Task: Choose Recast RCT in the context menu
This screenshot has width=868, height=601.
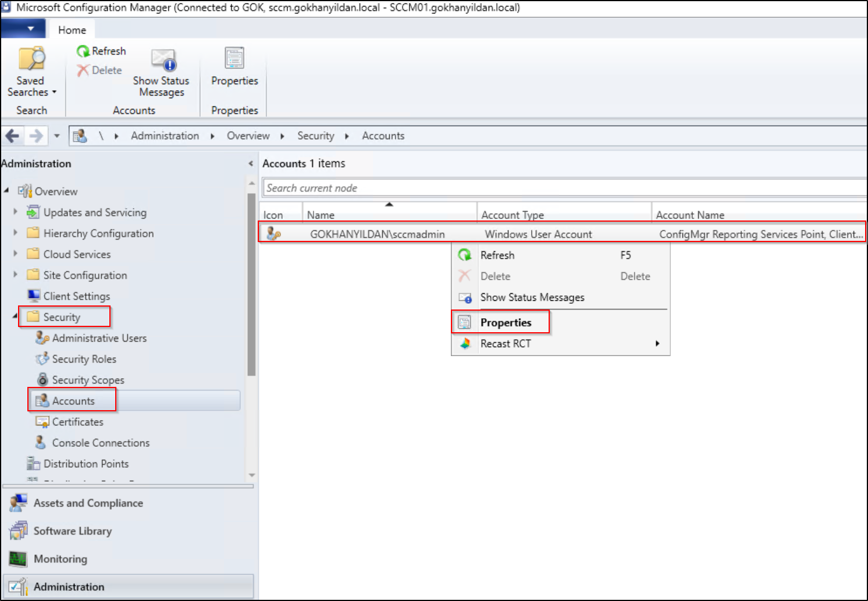Action: tap(561, 343)
